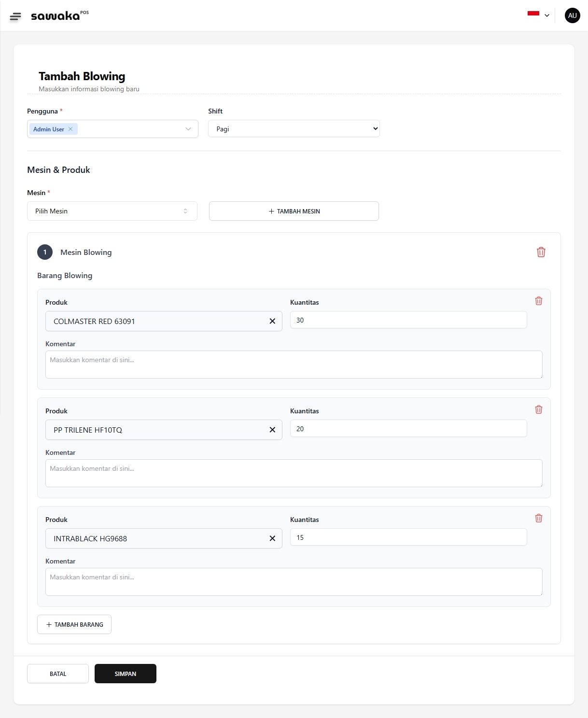Delete the Mesin Blowing machine section
Viewport: 588px width, 718px height.
pyautogui.click(x=541, y=252)
